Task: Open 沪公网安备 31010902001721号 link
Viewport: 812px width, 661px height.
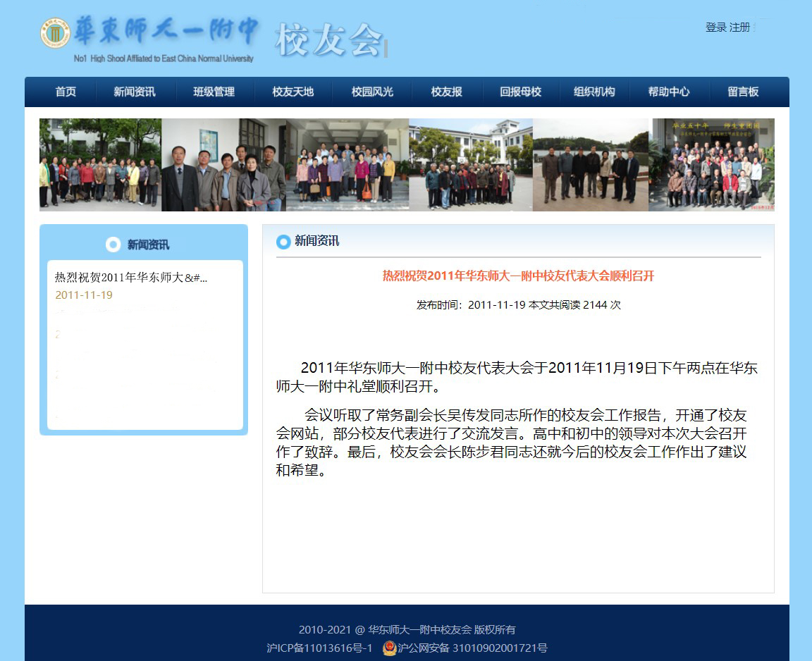Action: coord(472,648)
